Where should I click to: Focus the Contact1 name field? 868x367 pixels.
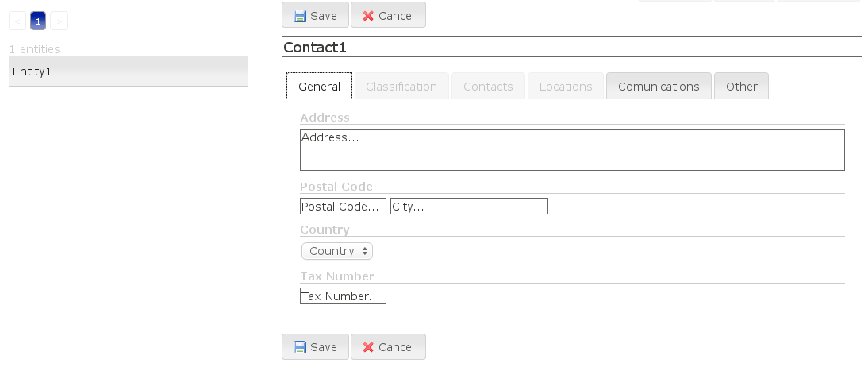(572, 47)
